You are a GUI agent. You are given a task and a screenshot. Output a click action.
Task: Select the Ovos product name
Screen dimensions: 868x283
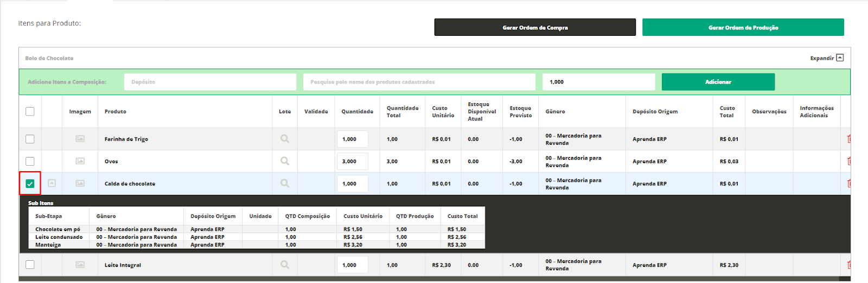(111, 161)
